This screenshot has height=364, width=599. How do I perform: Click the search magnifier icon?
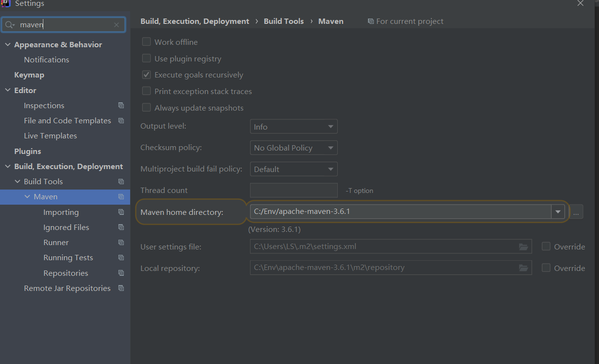[x=9, y=25]
